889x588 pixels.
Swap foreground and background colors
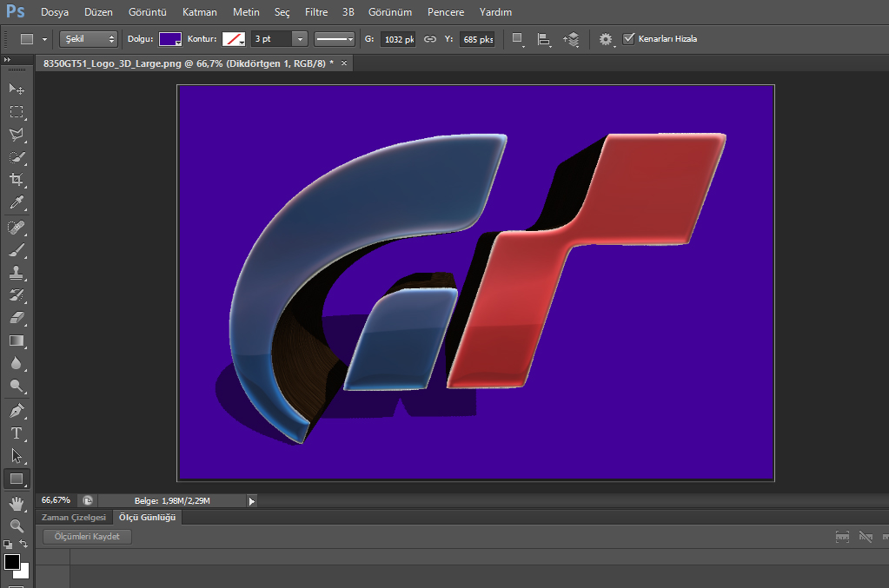24,544
